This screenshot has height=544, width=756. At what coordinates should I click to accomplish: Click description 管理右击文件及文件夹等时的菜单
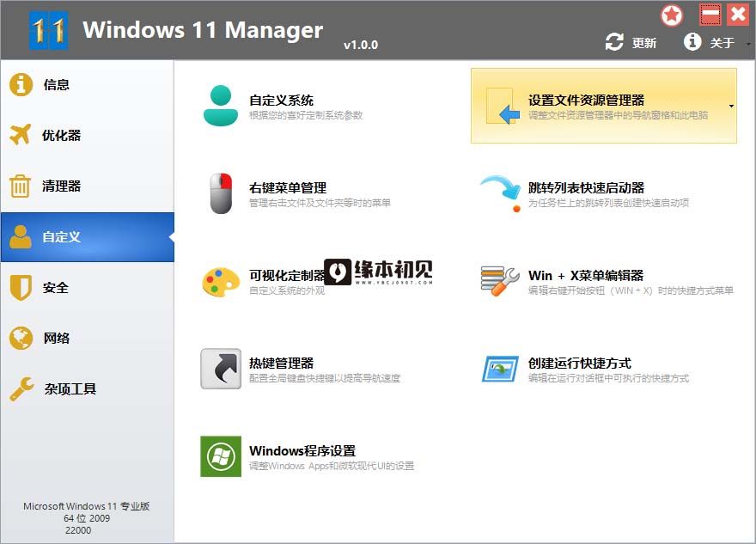[320, 203]
